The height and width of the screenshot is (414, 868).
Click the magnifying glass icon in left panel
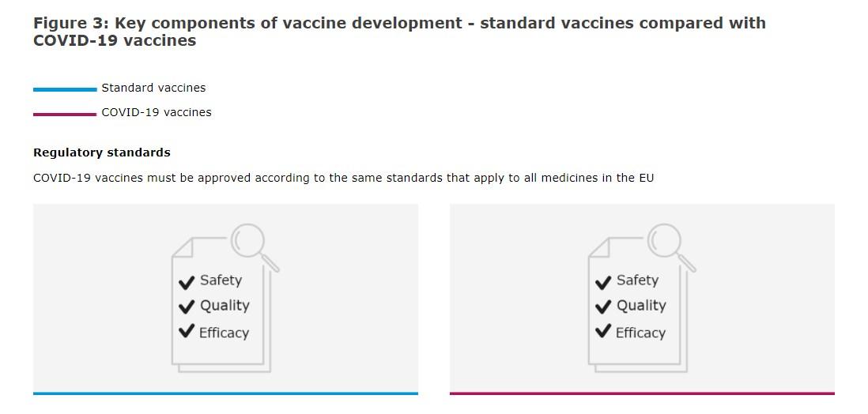click(x=254, y=247)
